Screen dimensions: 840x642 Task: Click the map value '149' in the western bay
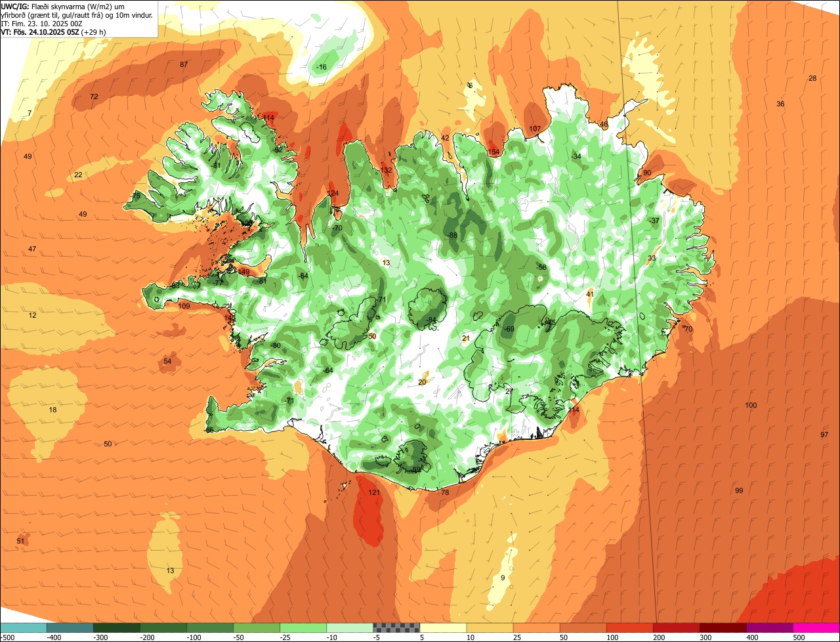[243, 271]
